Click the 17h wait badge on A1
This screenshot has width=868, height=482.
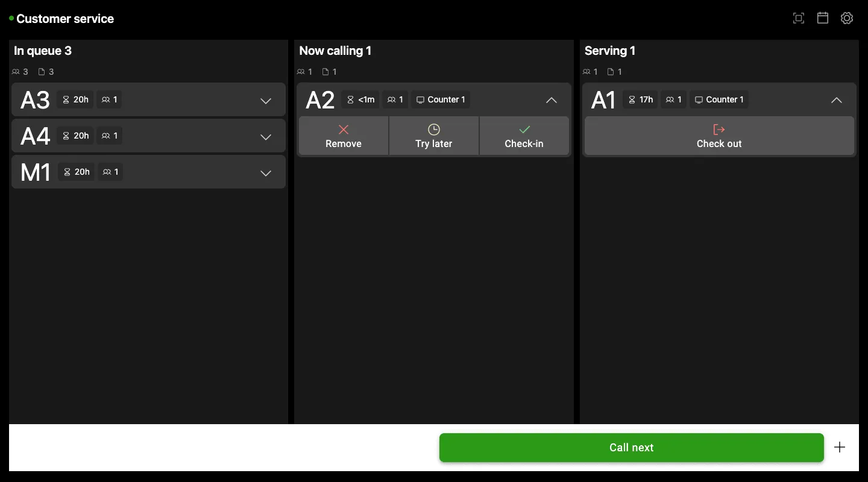point(641,99)
